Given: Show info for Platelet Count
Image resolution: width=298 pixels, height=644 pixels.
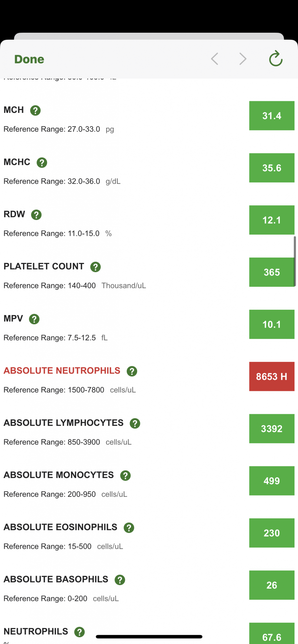Looking at the screenshot, I should point(95,267).
